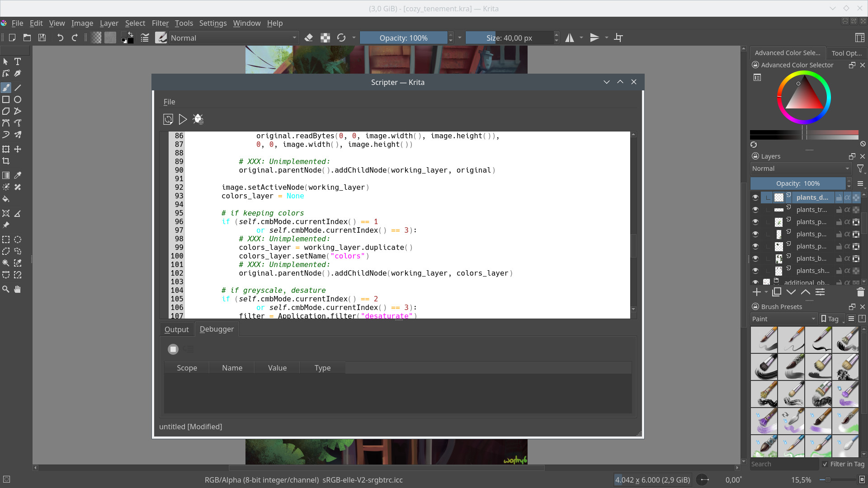Click the duplicate layer button

click(x=777, y=292)
